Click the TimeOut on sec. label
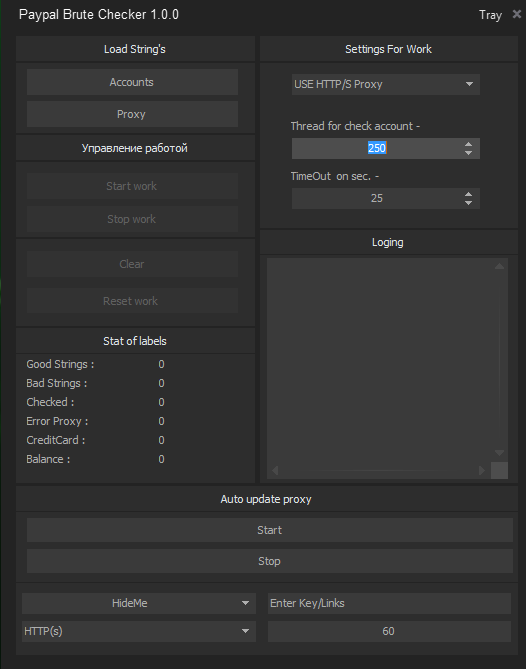Viewport: 526px width, 669px height. (335, 176)
